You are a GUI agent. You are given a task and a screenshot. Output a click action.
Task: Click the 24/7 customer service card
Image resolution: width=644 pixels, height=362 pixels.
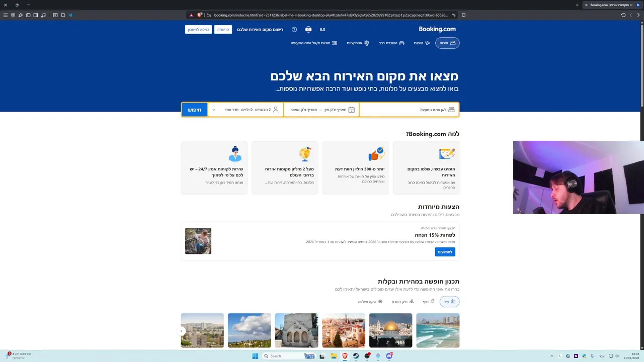pyautogui.click(x=214, y=168)
